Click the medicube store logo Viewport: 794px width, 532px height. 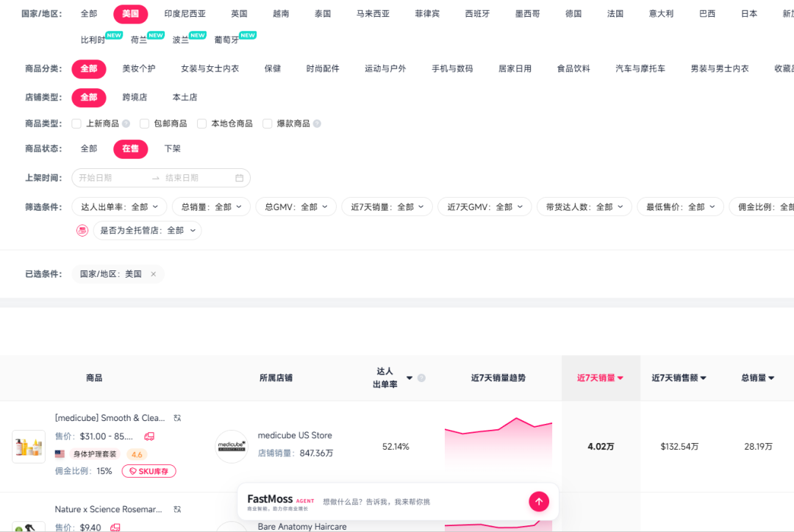(x=232, y=447)
